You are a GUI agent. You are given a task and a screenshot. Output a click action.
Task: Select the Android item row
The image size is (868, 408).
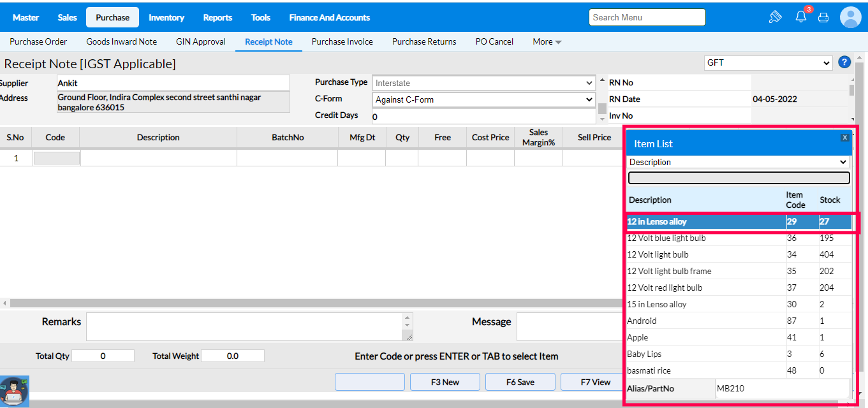point(739,321)
